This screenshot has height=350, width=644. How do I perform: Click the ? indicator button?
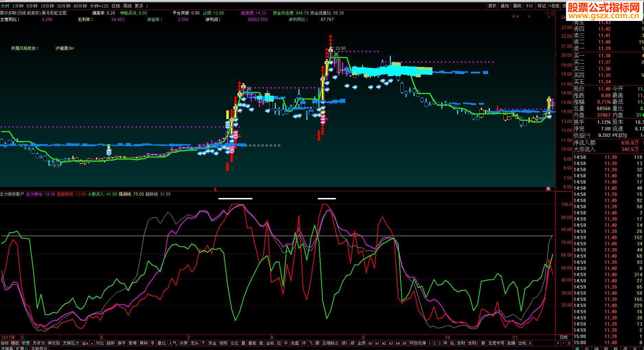203,343
